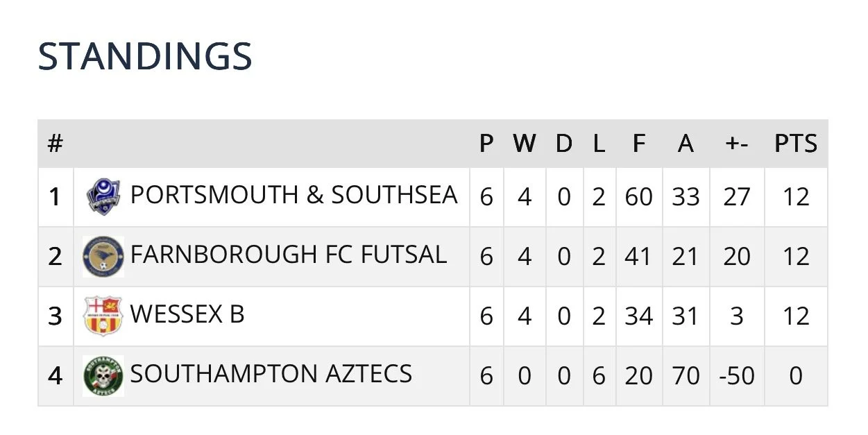Select the Southampton Aztecs team name
This screenshot has width=868, height=435.
coord(271,375)
